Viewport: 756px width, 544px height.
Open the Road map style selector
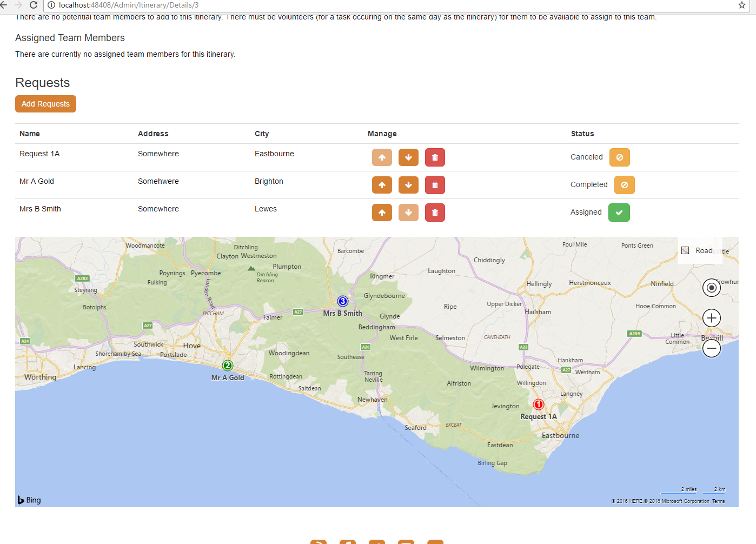coord(700,250)
